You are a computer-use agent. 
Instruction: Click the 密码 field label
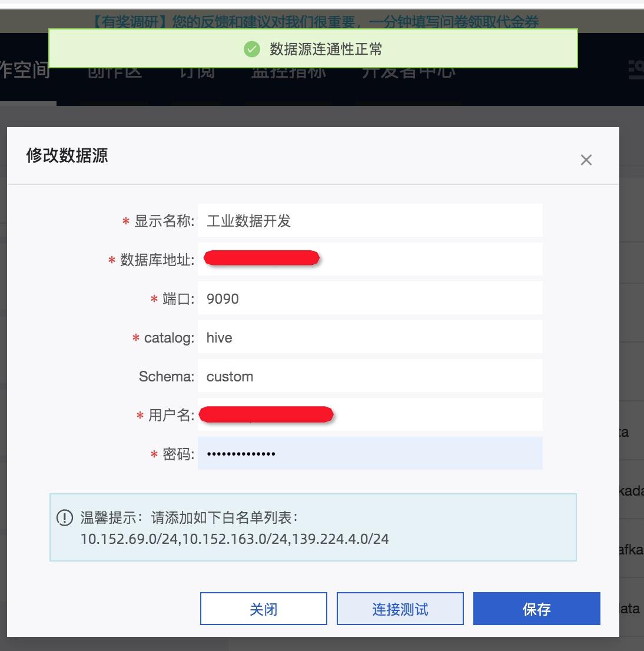(x=178, y=454)
